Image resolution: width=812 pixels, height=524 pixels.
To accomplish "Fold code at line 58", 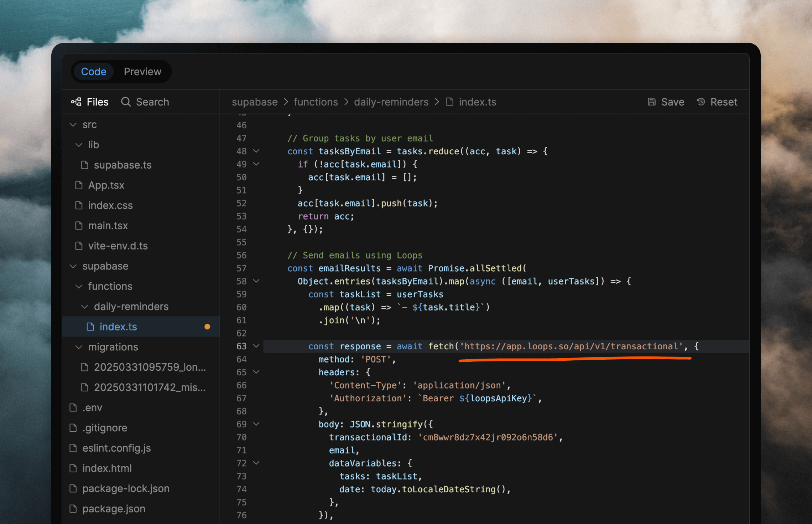I will coord(256,281).
